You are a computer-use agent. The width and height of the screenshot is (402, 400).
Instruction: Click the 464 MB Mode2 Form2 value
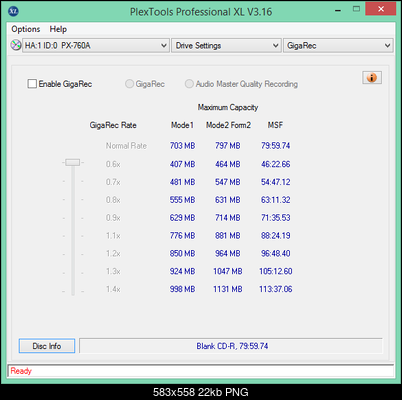point(228,164)
